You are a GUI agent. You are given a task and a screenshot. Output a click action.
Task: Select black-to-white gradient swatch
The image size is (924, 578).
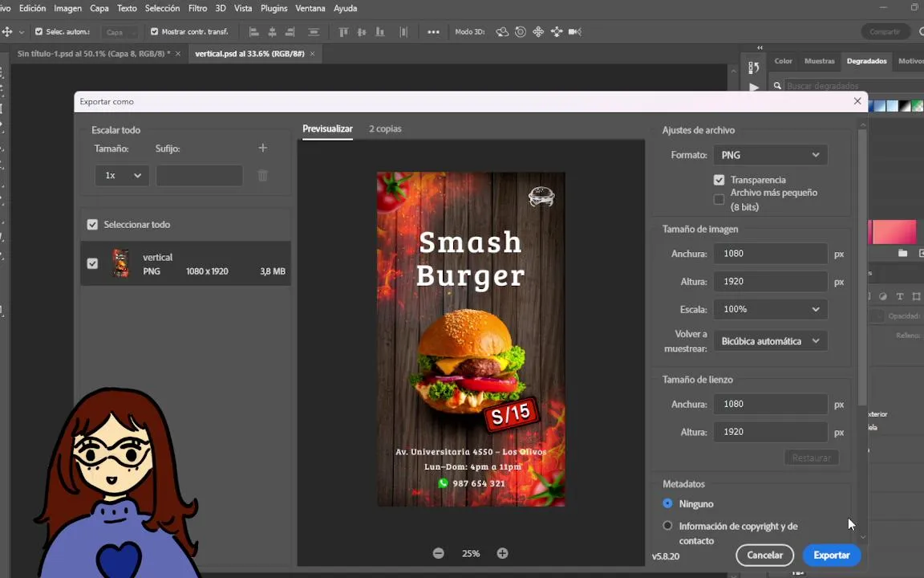905,106
